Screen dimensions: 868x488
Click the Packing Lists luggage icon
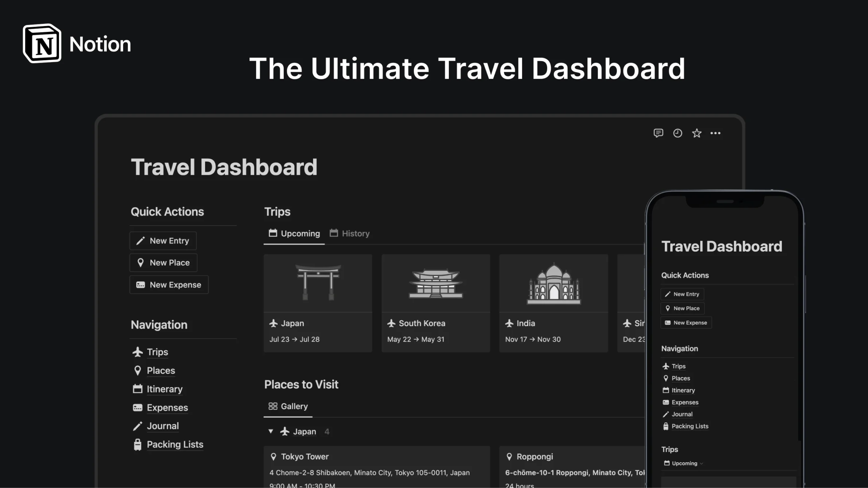click(138, 444)
